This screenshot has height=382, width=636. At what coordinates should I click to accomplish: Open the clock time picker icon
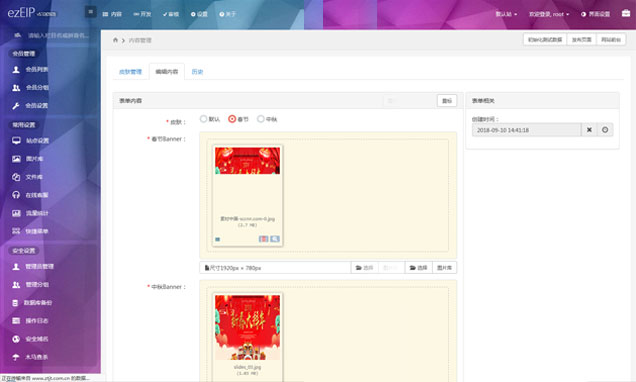tap(605, 130)
